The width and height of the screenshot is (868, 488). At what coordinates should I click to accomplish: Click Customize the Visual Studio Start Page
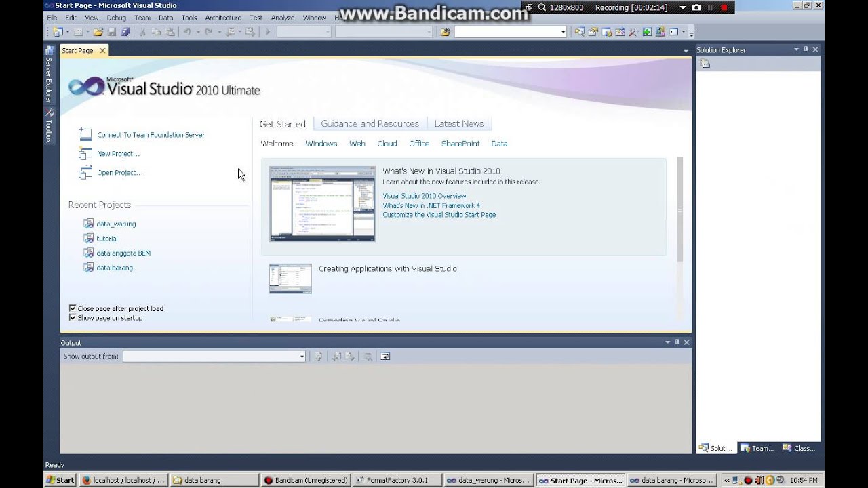coord(439,215)
